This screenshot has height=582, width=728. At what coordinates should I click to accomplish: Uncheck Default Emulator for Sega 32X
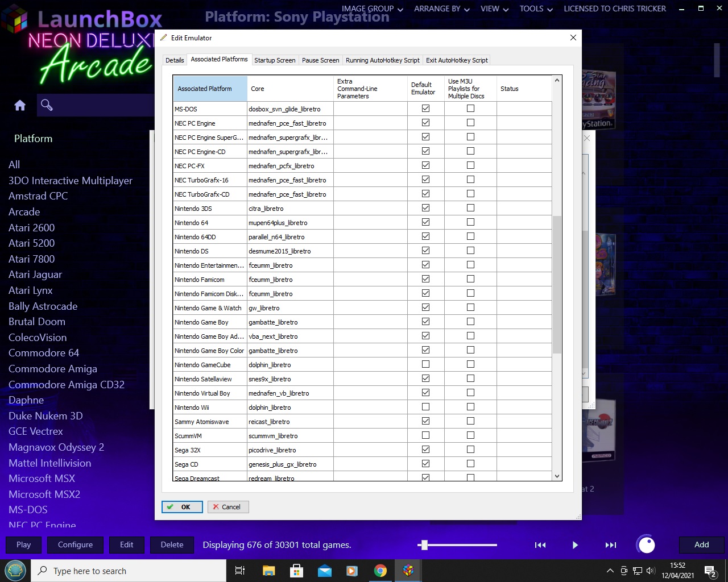[425, 450]
